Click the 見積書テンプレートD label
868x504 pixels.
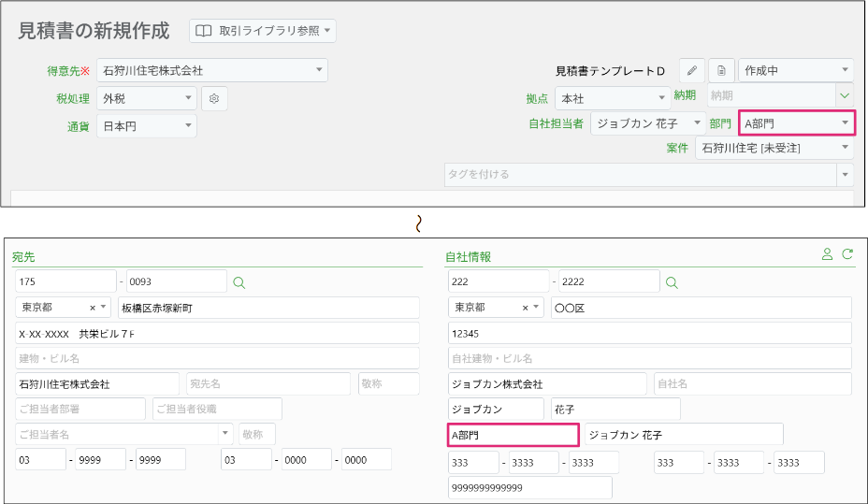click(x=610, y=71)
